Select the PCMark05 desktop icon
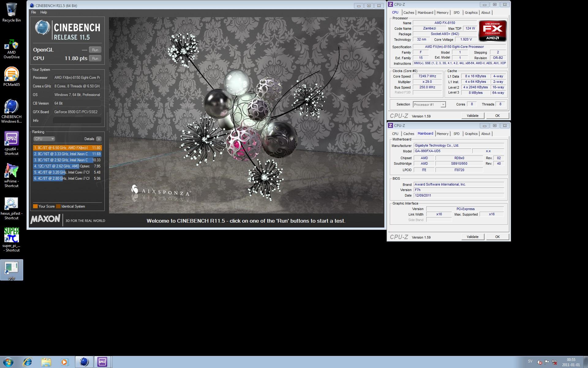Screen dimensions: 588x368 [11, 77]
